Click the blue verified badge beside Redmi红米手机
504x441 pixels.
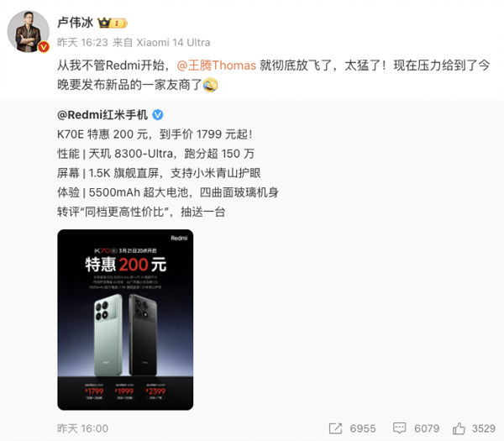point(158,115)
